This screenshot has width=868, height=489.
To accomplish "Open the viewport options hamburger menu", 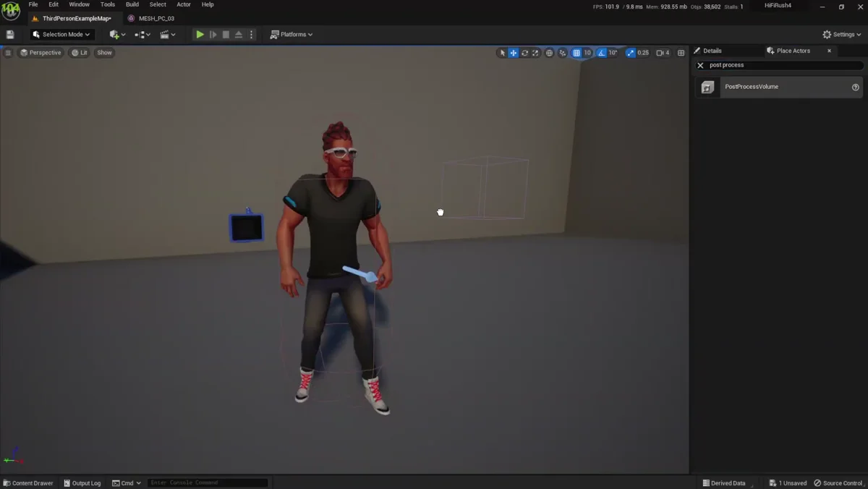I will click(8, 53).
